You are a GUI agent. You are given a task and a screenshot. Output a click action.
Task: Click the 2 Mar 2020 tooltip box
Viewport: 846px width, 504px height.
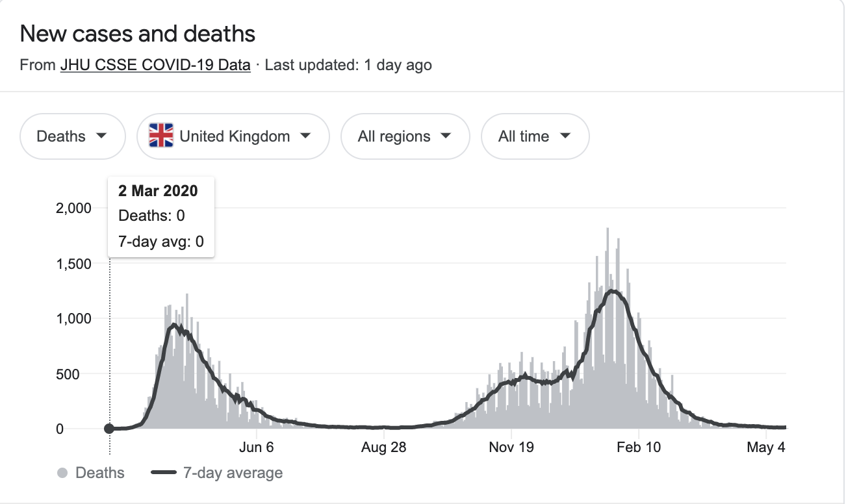click(x=161, y=216)
